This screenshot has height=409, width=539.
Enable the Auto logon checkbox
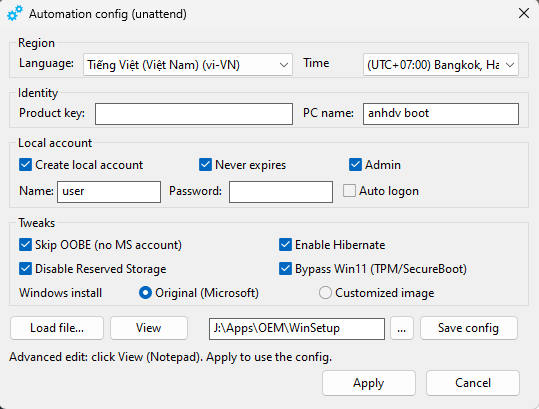(x=349, y=190)
